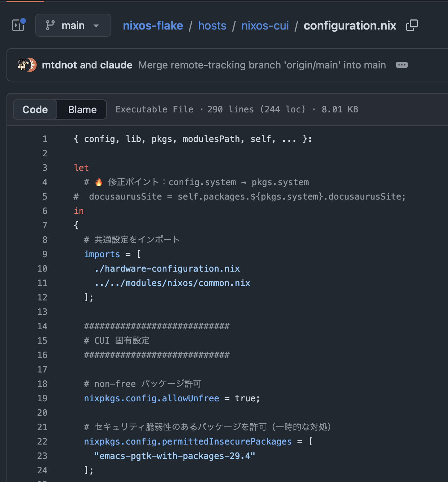Click the '# 共通設定をインポート' comment
Screen dimensions: 448x482
click(x=132, y=240)
